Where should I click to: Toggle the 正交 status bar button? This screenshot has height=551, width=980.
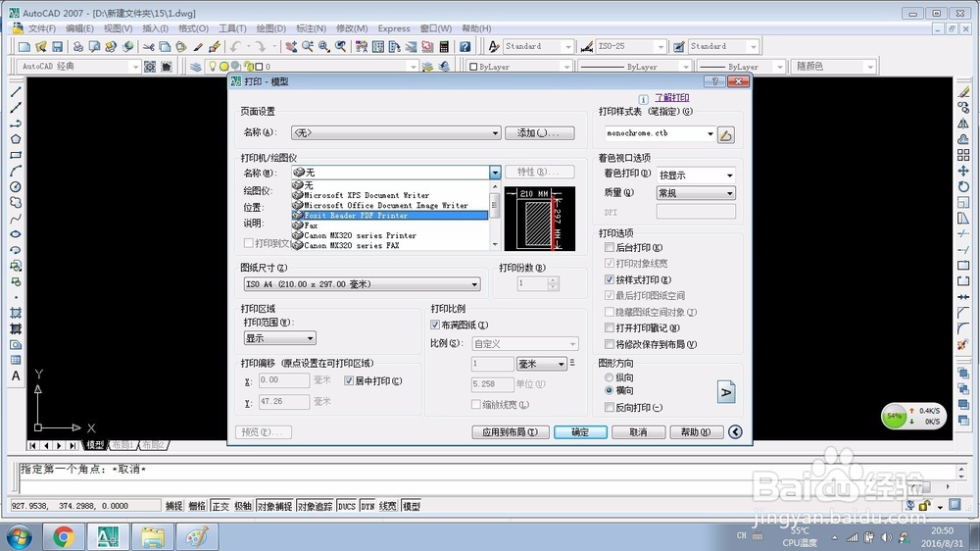pyautogui.click(x=220, y=506)
